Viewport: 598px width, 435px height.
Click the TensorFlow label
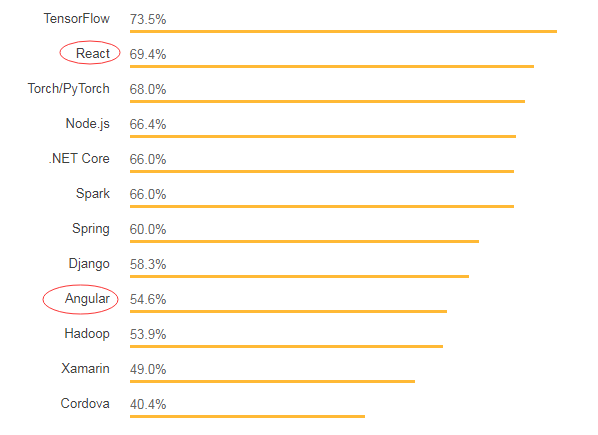pyautogui.click(x=77, y=18)
